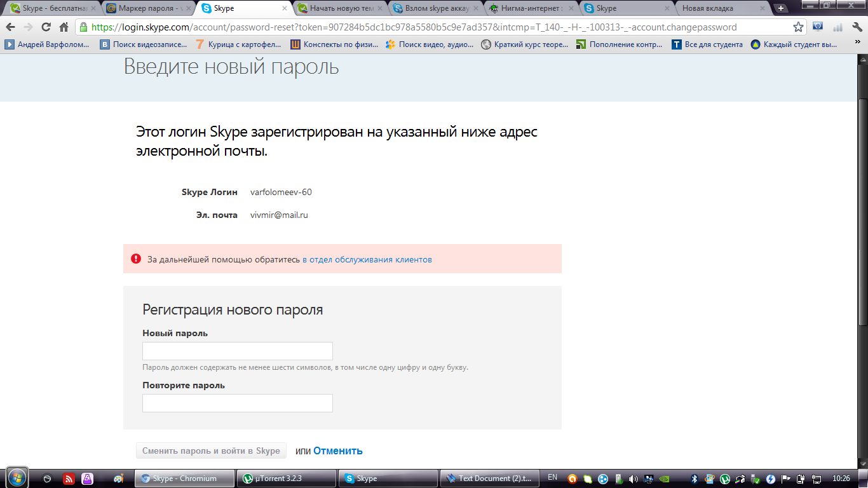This screenshot has height=488, width=868.
Task: Open 'Каждый студент вы...' bookmark
Action: [x=794, y=44]
